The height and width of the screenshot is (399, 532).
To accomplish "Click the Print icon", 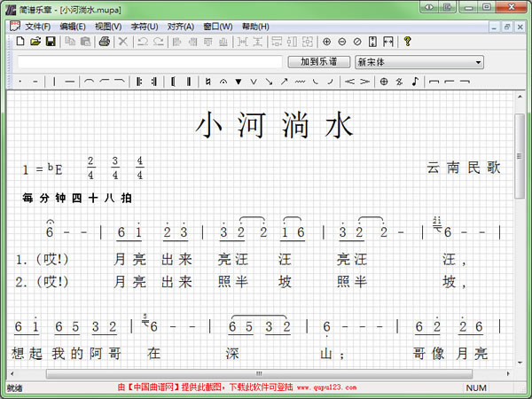I will point(104,42).
